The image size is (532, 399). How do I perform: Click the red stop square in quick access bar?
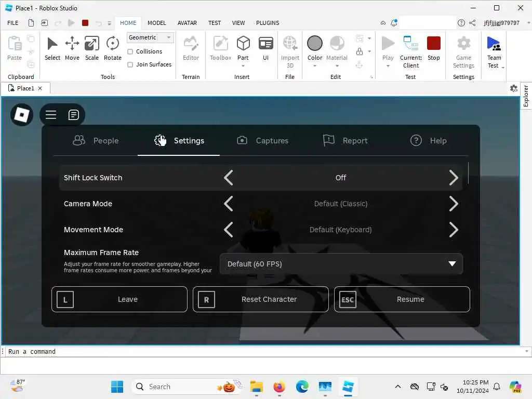(x=85, y=23)
